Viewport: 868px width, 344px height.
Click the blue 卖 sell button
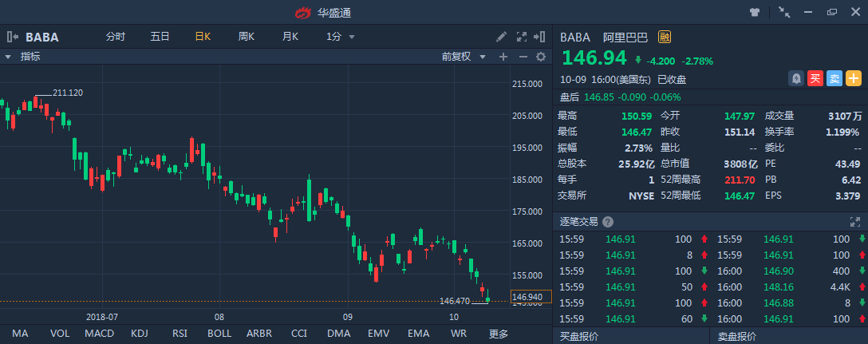[x=834, y=79]
